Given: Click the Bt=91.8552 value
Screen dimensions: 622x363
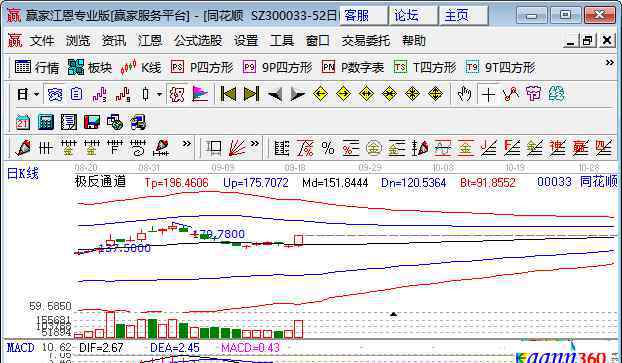Looking at the screenshot, I should [488, 182].
